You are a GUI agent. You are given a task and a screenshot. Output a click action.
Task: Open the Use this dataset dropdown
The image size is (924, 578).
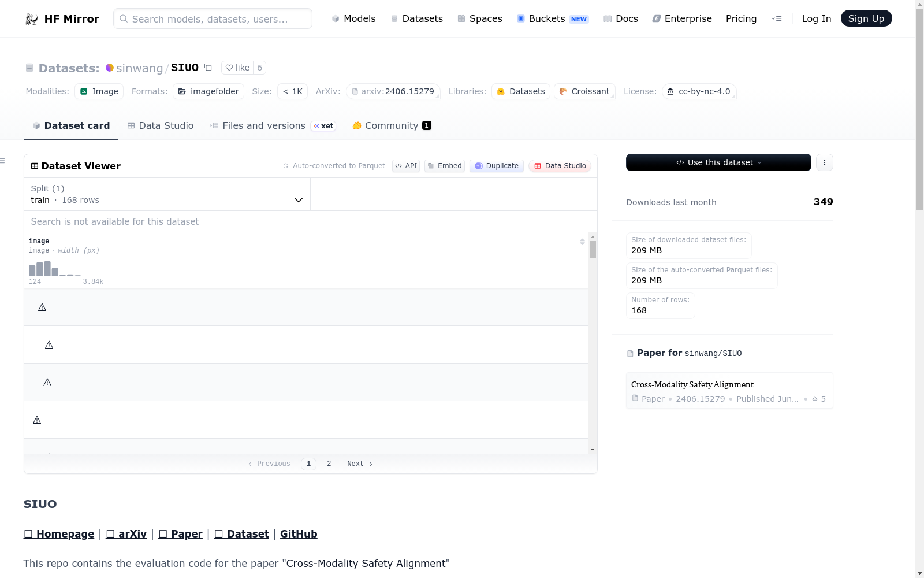(718, 162)
